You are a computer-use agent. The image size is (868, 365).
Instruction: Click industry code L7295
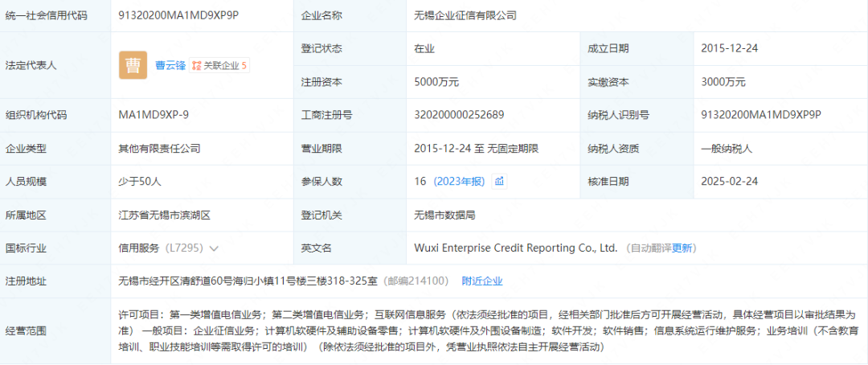pyautogui.click(x=184, y=248)
